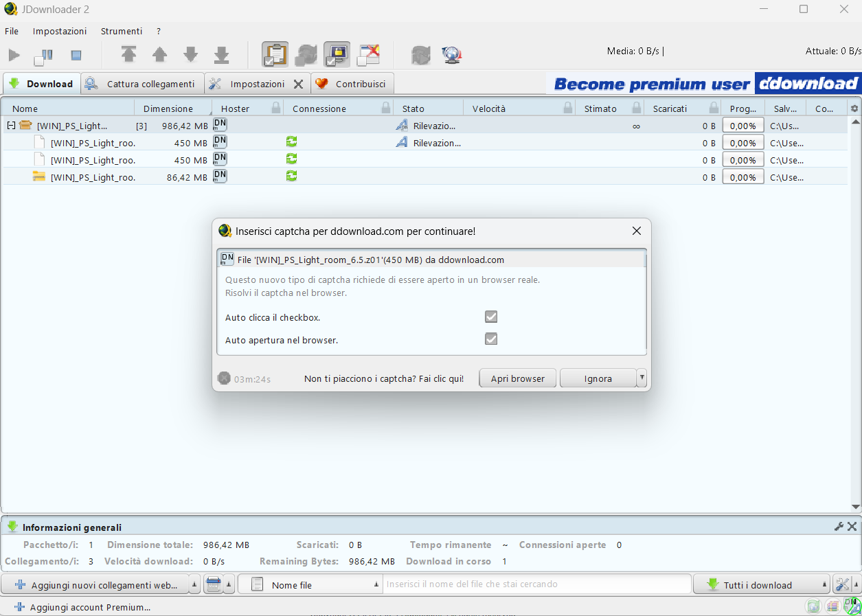Viewport: 862px width, 616px height.
Task: Click the globe update check icon
Action: [451, 55]
